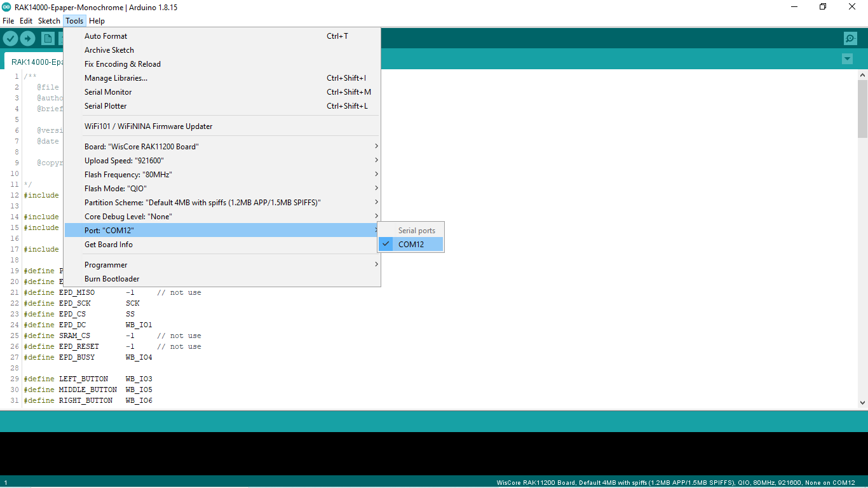Expand Flash Mode QIO submenu

point(222,189)
